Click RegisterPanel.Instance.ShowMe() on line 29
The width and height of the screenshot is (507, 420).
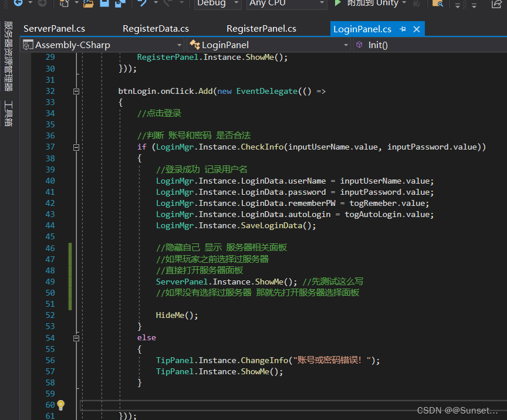point(212,57)
